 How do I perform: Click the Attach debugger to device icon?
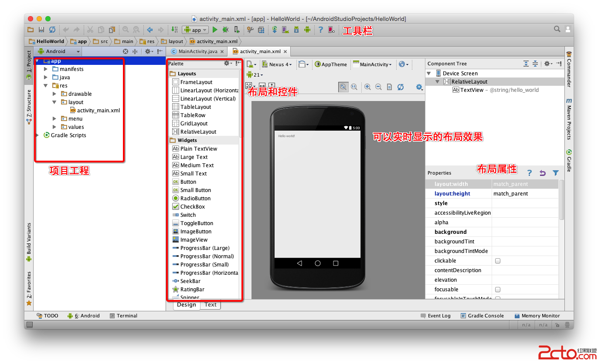click(x=237, y=30)
